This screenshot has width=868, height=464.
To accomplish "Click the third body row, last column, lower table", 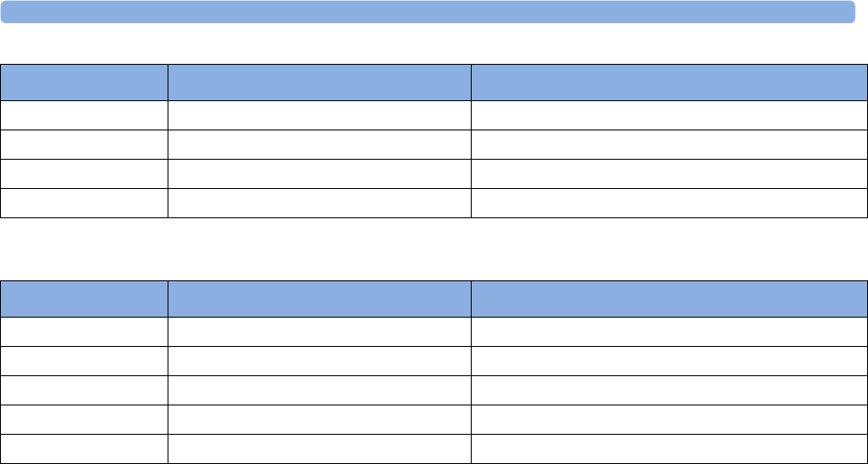I will click(669, 390).
